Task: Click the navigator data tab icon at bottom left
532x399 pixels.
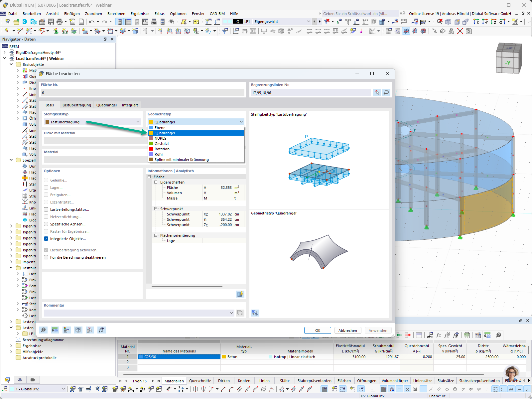Action: click(7, 380)
